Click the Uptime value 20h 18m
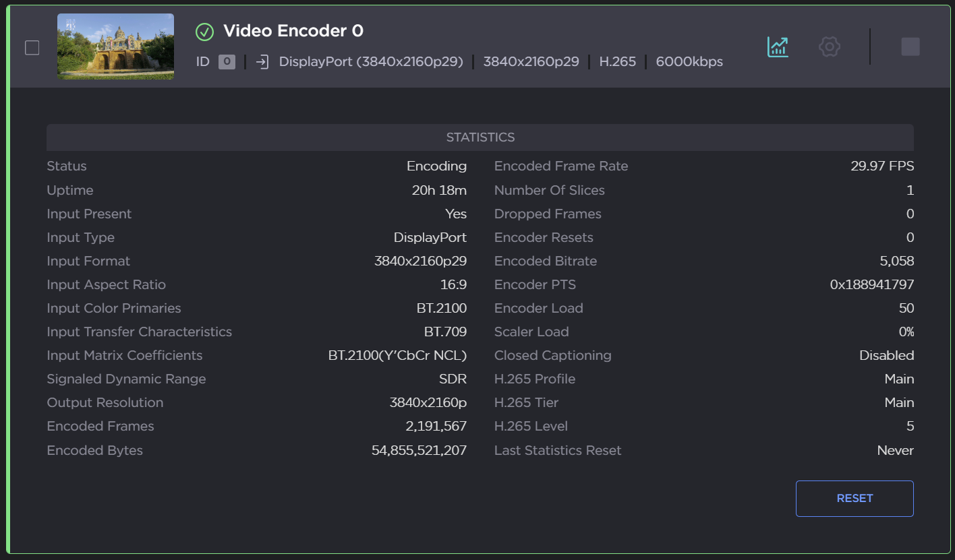This screenshot has width=955, height=560. tap(439, 191)
